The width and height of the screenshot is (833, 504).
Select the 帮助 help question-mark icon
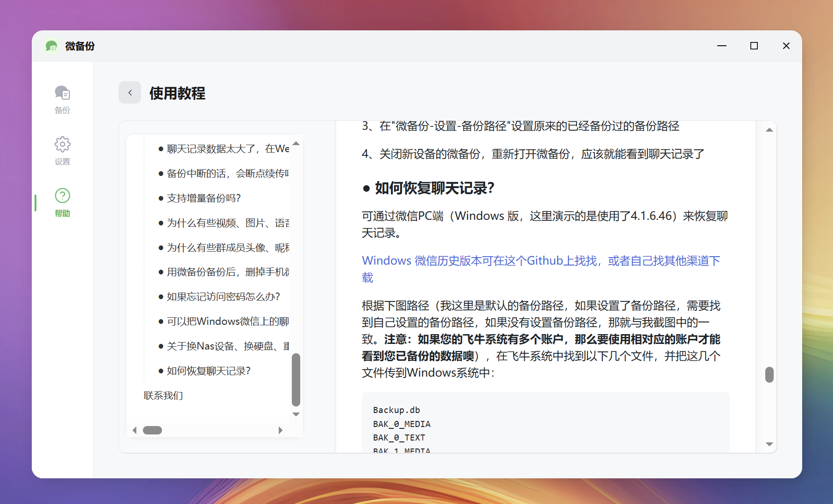pos(62,196)
